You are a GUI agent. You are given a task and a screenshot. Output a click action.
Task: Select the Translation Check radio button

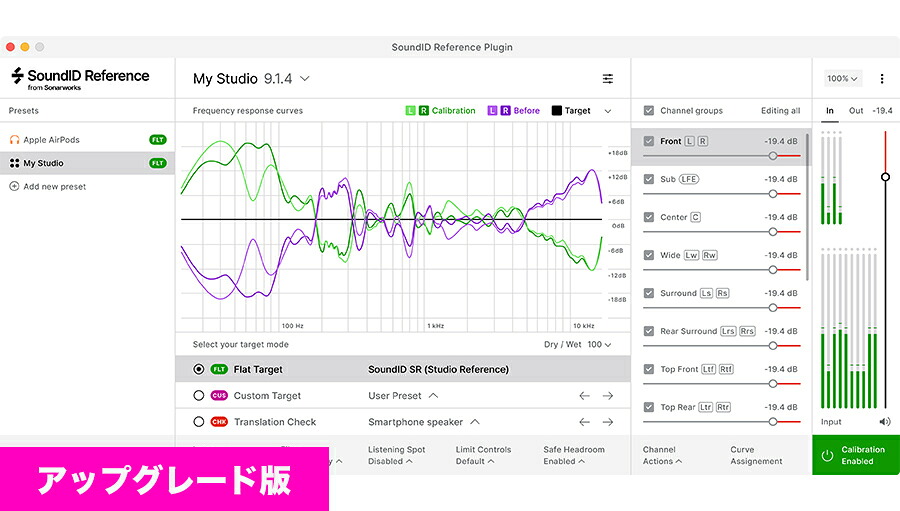tap(199, 422)
